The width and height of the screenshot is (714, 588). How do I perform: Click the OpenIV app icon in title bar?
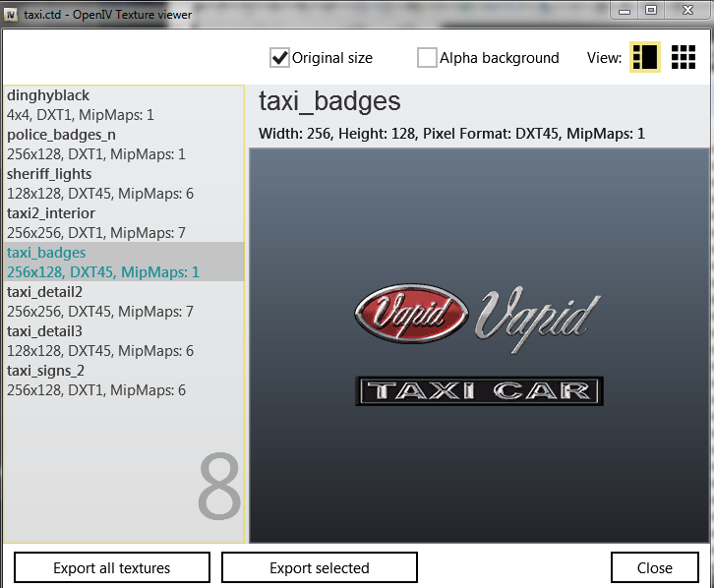click(11, 15)
